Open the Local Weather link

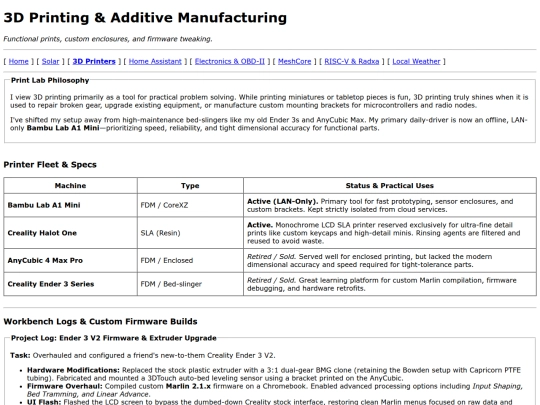pos(416,61)
